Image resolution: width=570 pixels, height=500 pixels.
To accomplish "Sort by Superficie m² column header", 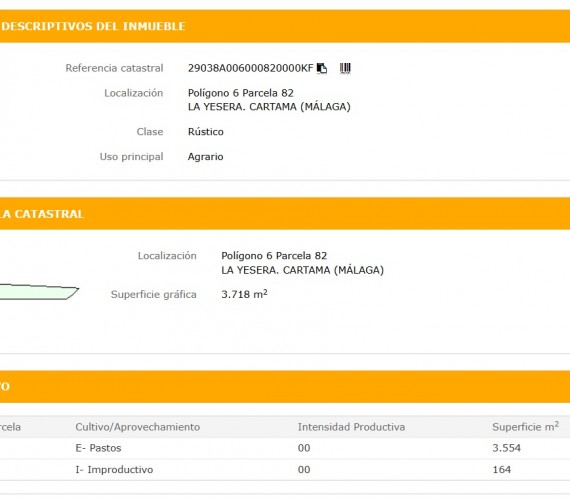I will click(526, 427).
